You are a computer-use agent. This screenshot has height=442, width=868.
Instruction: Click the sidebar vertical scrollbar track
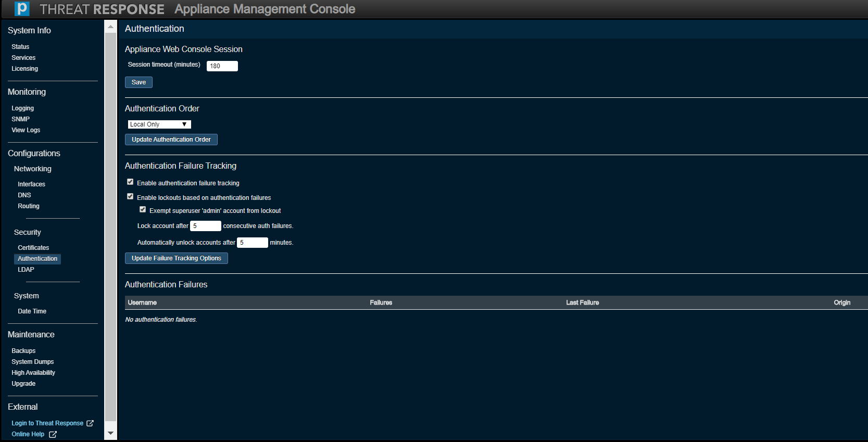[110, 229]
